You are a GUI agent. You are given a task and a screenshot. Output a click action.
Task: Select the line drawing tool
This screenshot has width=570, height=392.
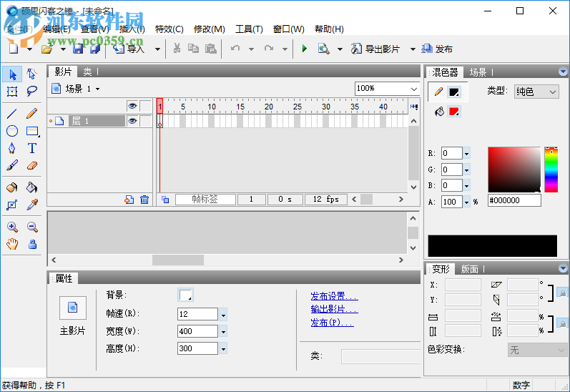[12, 114]
